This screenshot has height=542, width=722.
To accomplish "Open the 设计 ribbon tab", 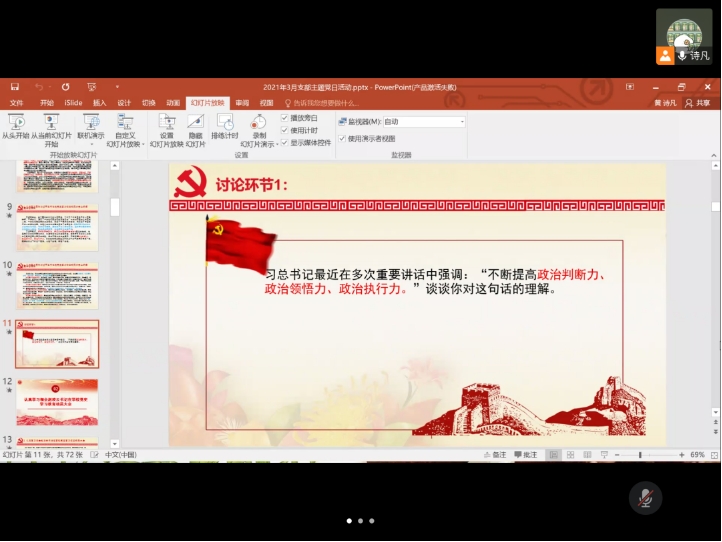I will tap(124, 102).
